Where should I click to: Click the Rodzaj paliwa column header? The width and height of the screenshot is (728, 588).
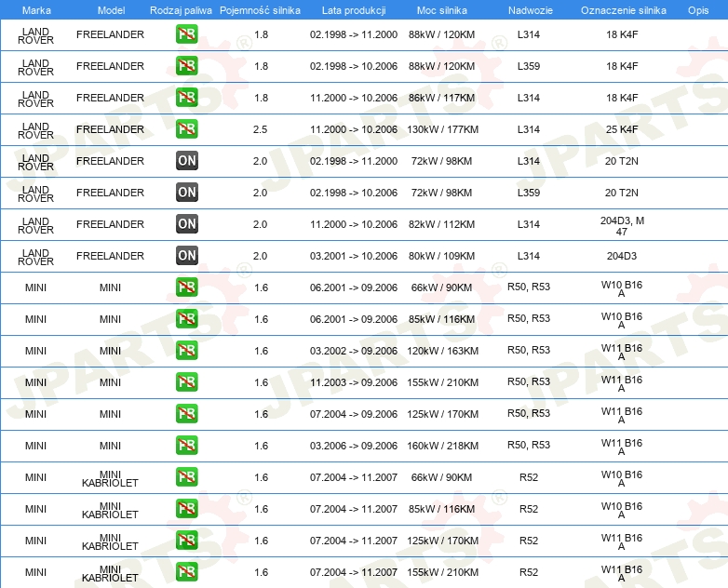[181, 10]
